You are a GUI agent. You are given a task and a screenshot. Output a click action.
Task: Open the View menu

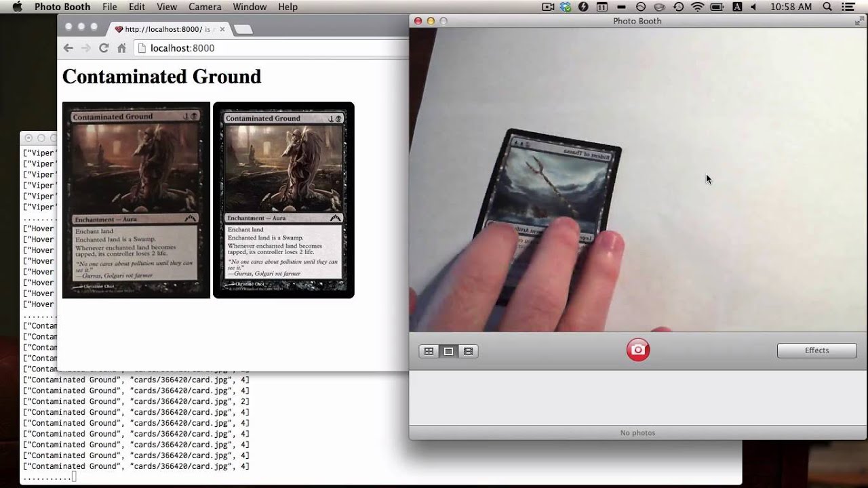(167, 7)
